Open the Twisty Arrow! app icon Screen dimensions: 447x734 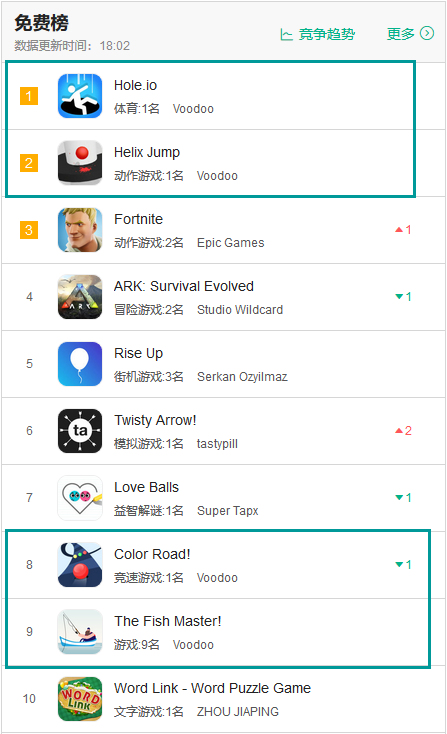[x=80, y=431]
